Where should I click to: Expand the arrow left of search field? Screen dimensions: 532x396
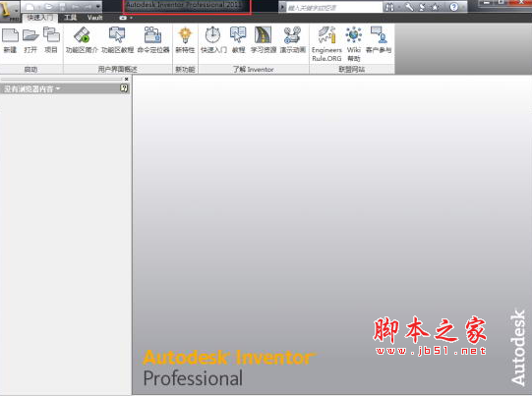[282, 7]
